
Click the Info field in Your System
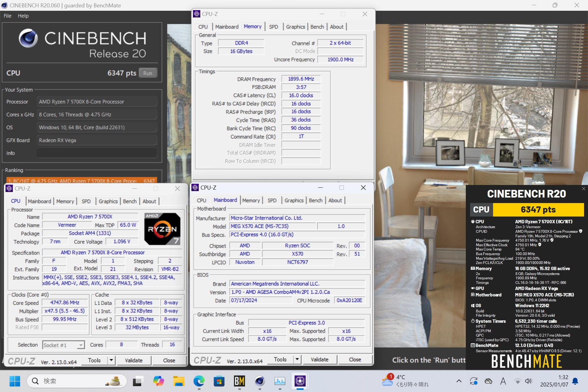(x=97, y=153)
